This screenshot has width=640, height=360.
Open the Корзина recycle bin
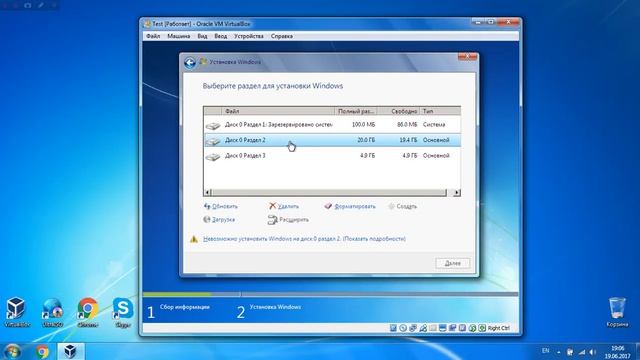(x=617, y=312)
